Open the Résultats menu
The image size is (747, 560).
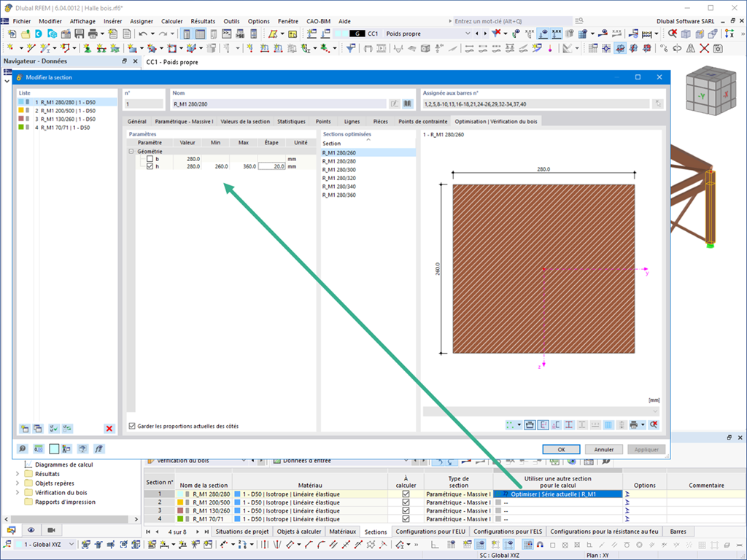tap(203, 21)
